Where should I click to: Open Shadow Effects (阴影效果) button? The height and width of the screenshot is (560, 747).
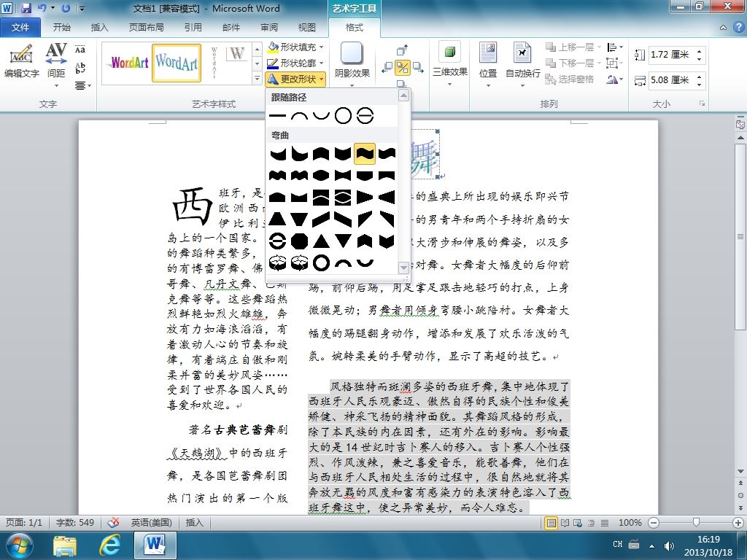(x=352, y=64)
